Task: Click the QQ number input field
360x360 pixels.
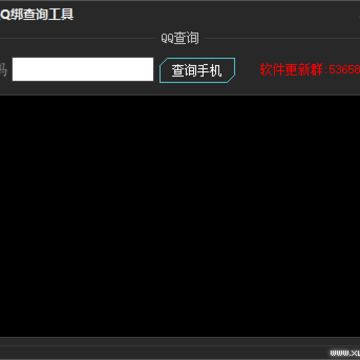Action: pos(83,69)
